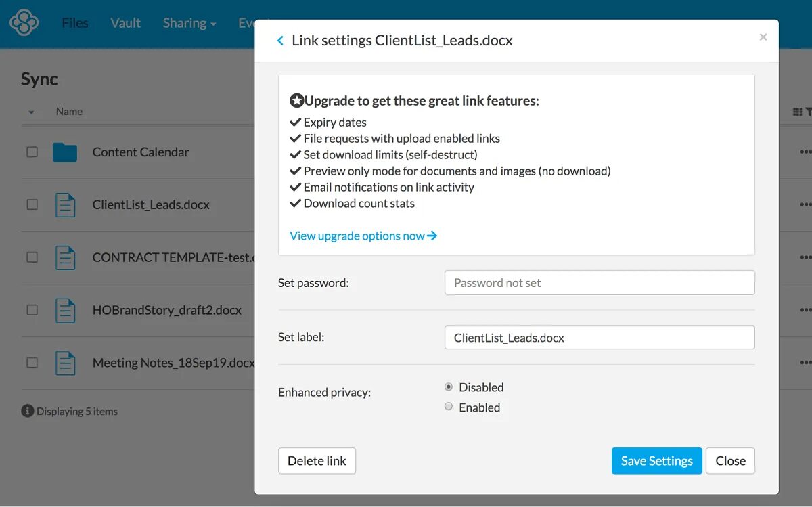Tick the Content Calendar checkbox
Viewport: 812px width, 507px height.
32,152
